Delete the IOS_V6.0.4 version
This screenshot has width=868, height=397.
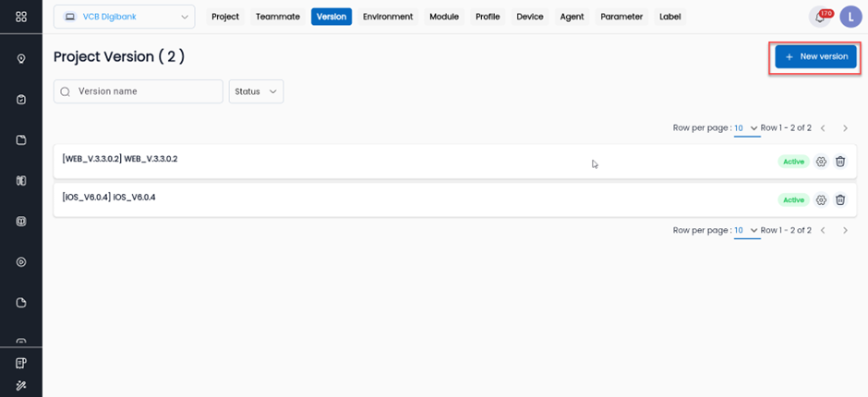(x=840, y=199)
